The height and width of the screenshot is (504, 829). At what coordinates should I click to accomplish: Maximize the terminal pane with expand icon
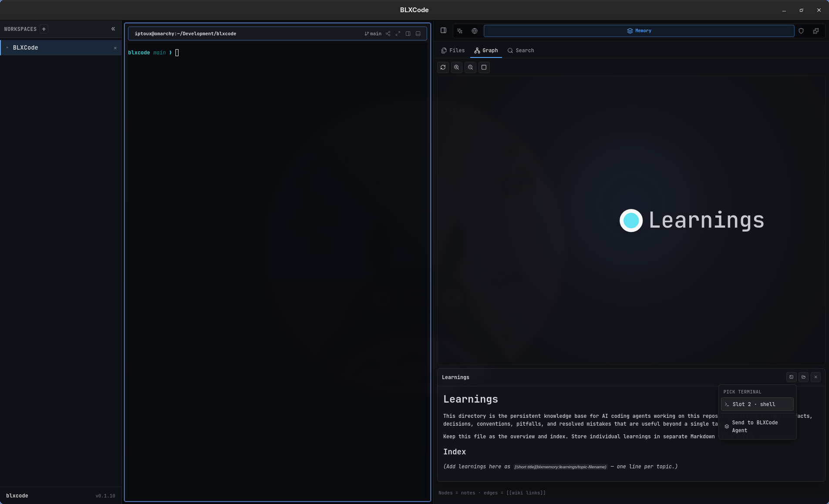click(x=398, y=34)
